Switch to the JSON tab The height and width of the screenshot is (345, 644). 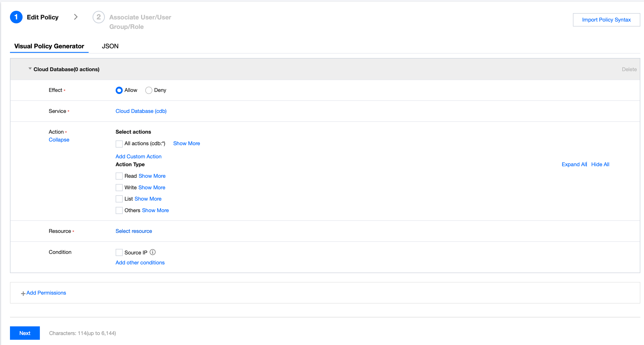(x=110, y=46)
